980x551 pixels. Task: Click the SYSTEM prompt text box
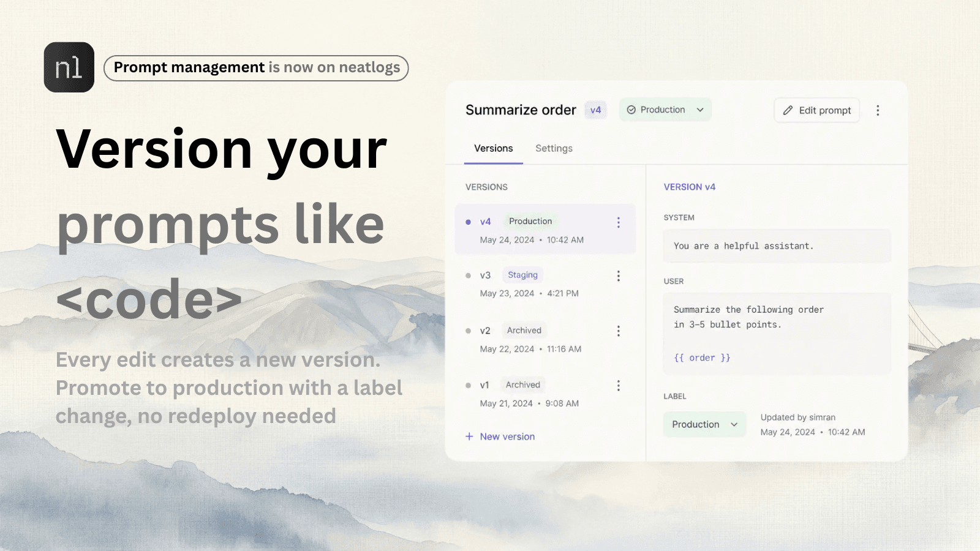777,246
